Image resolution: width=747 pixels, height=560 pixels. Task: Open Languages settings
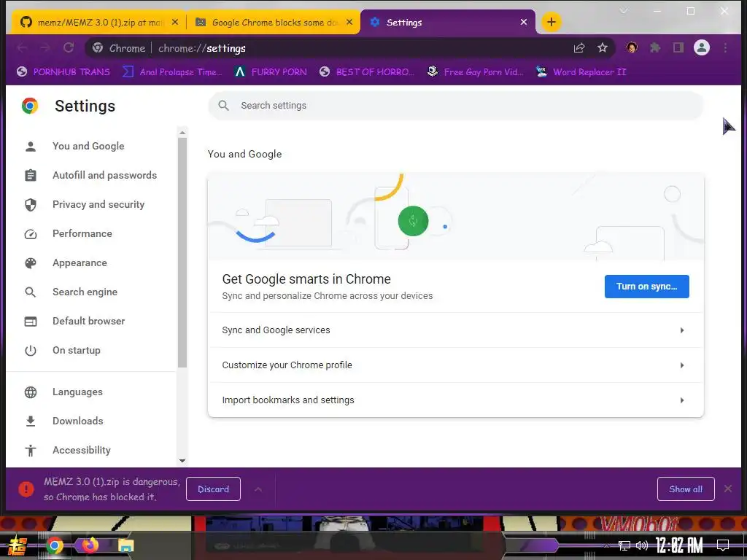click(77, 392)
